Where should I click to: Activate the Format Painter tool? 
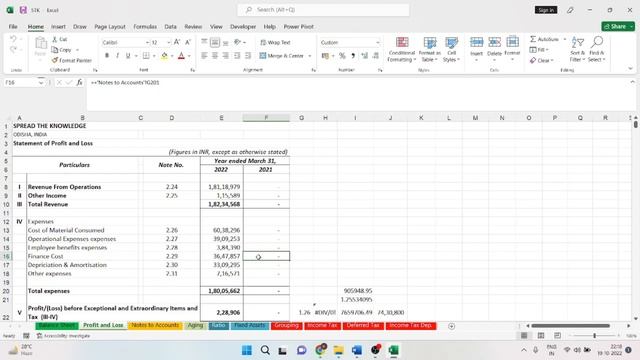click(72, 60)
